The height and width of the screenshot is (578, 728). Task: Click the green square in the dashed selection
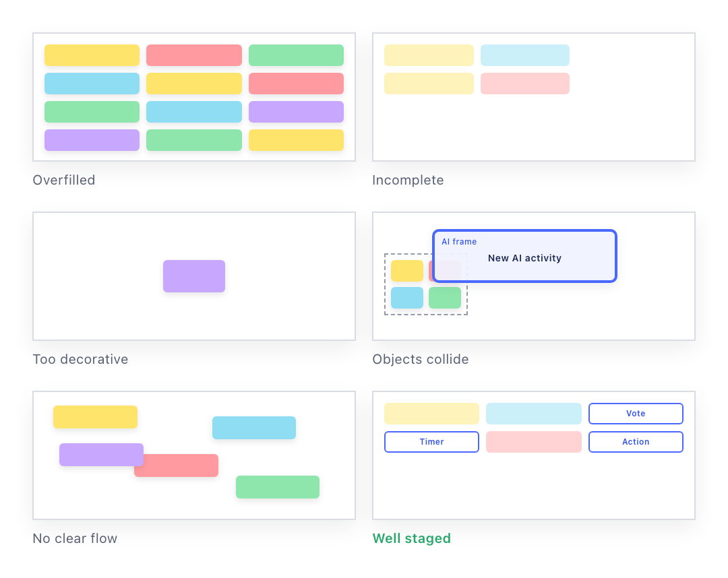pyautogui.click(x=445, y=298)
